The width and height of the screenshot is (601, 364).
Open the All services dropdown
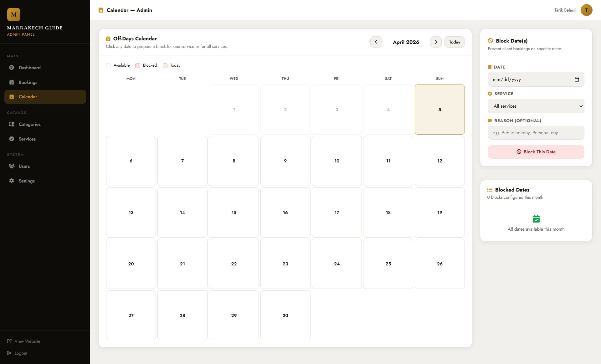[536, 106]
